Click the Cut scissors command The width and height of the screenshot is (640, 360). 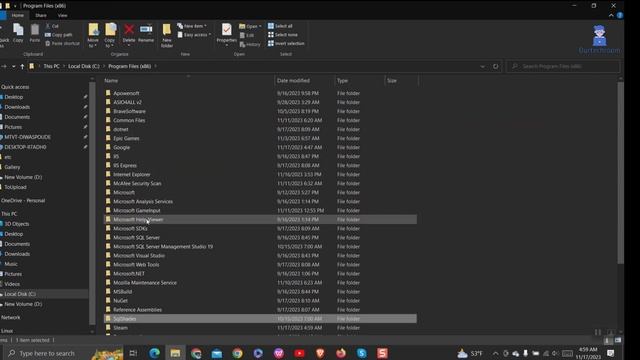[52, 26]
